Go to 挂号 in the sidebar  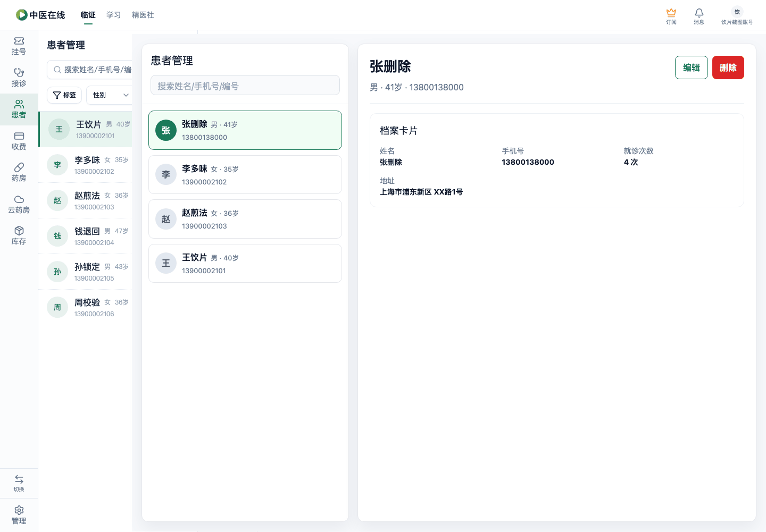[x=19, y=46]
